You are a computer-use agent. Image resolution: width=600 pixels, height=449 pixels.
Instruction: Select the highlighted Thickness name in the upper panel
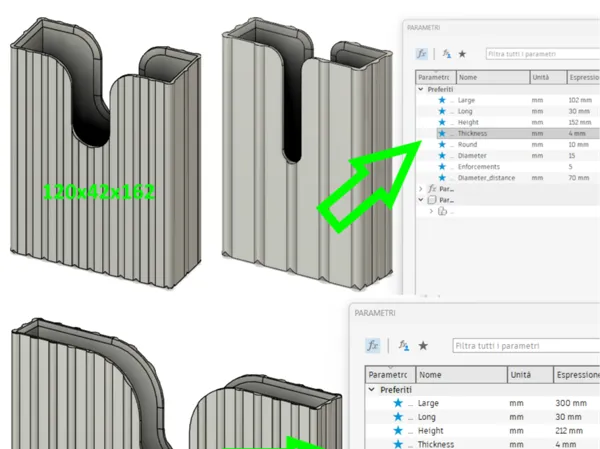pos(472,133)
